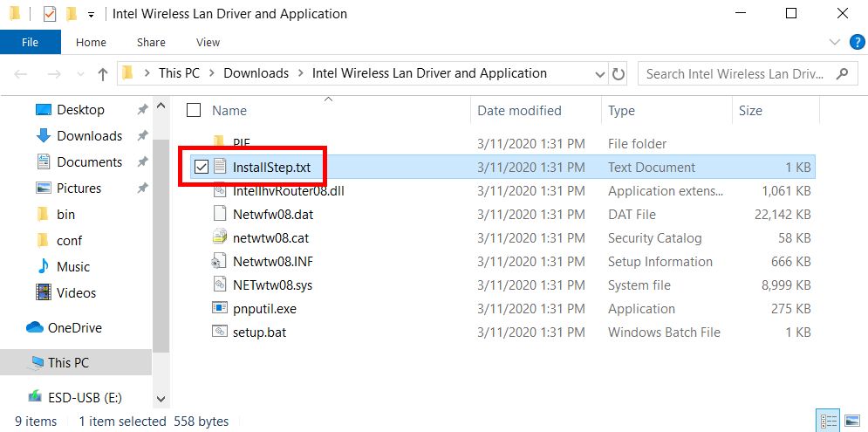
Task: Sort by the Name column header
Action: pos(229,110)
